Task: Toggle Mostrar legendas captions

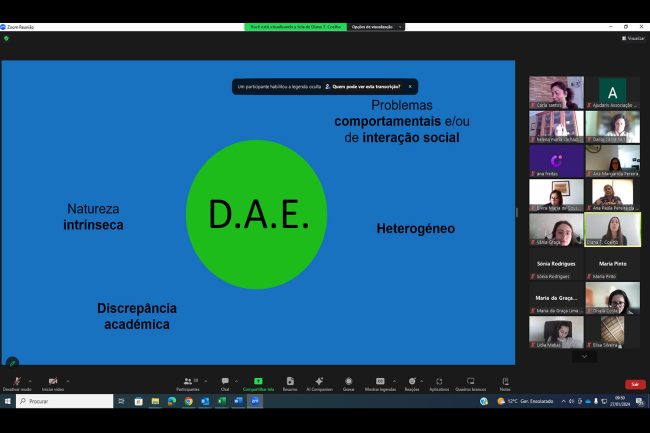Action: tap(380, 382)
